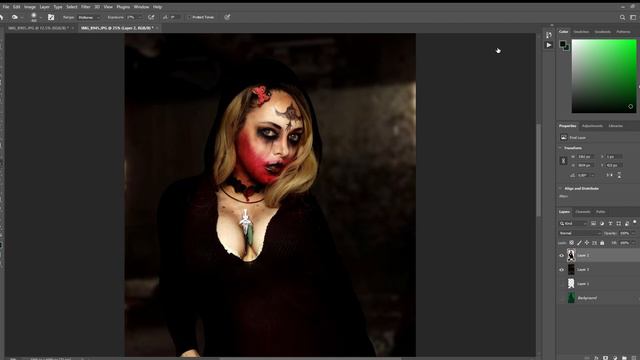Open the File menu

click(x=6, y=7)
